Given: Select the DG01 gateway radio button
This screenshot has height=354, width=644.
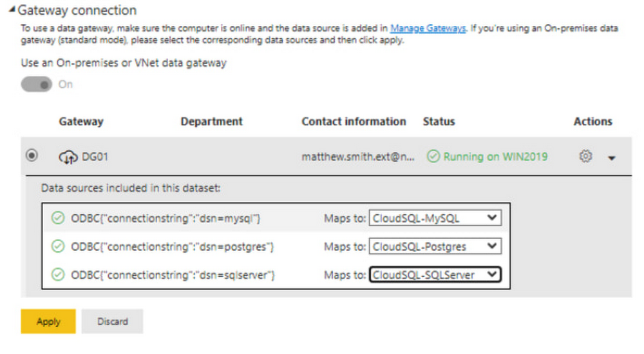Looking at the screenshot, I should [32, 156].
